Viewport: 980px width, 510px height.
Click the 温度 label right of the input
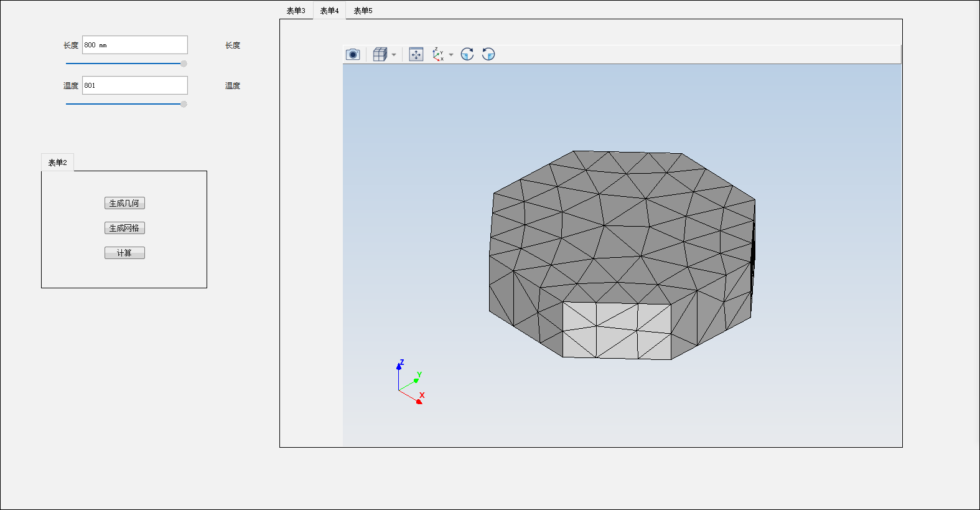tap(233, 86)
